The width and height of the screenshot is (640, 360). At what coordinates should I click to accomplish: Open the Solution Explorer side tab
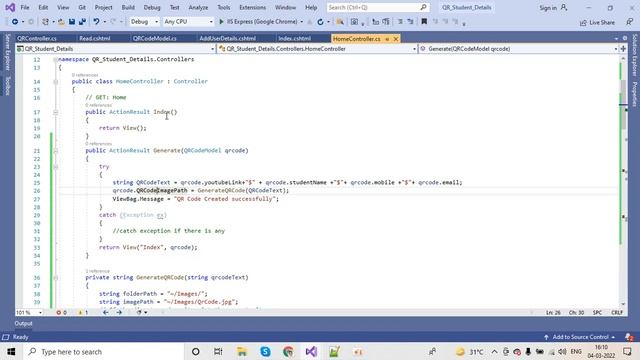coord(634,55)
